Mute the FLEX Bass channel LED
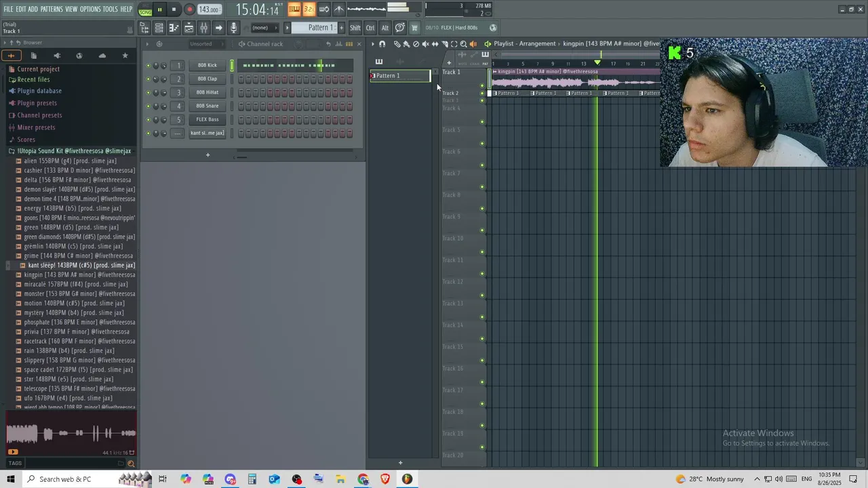This screenshot has height=488, width=868. click(x=149, y=120)
